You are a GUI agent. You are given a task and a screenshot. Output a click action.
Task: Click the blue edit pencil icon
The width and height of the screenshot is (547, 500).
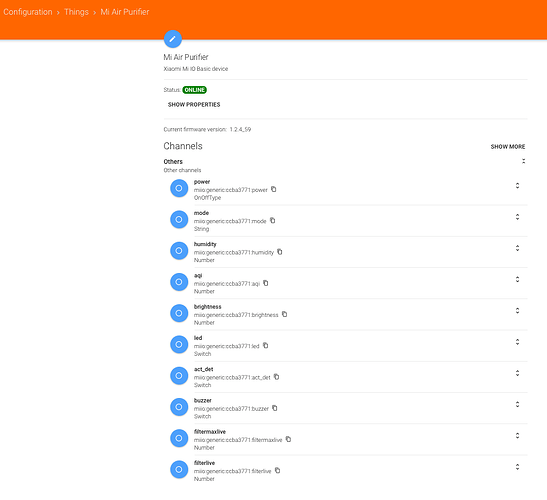click(173, 39)
